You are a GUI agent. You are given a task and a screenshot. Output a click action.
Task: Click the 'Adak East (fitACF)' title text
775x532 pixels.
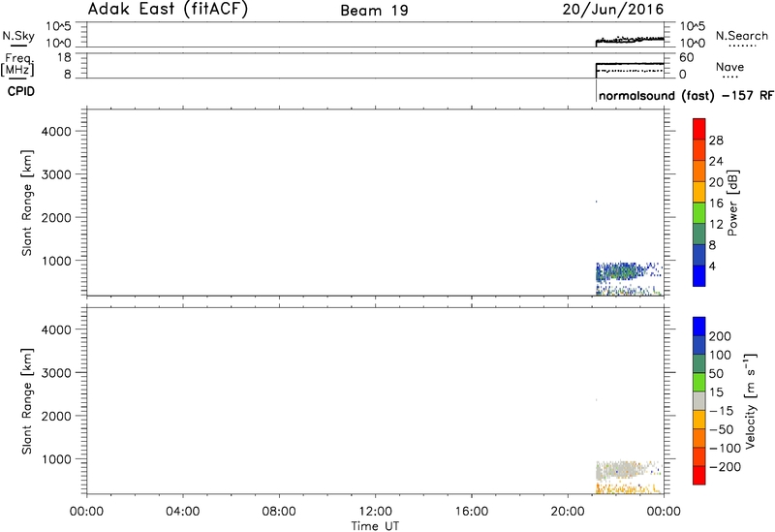coord(168,10)
